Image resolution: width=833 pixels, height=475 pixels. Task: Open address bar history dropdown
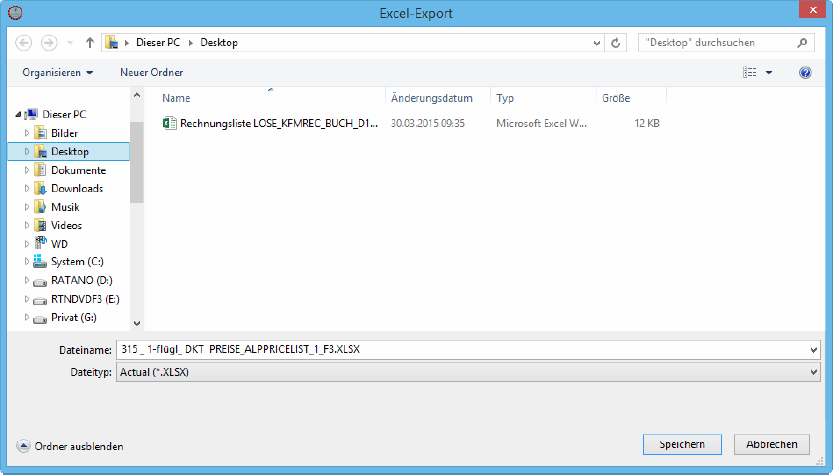(x=597, y=43)
